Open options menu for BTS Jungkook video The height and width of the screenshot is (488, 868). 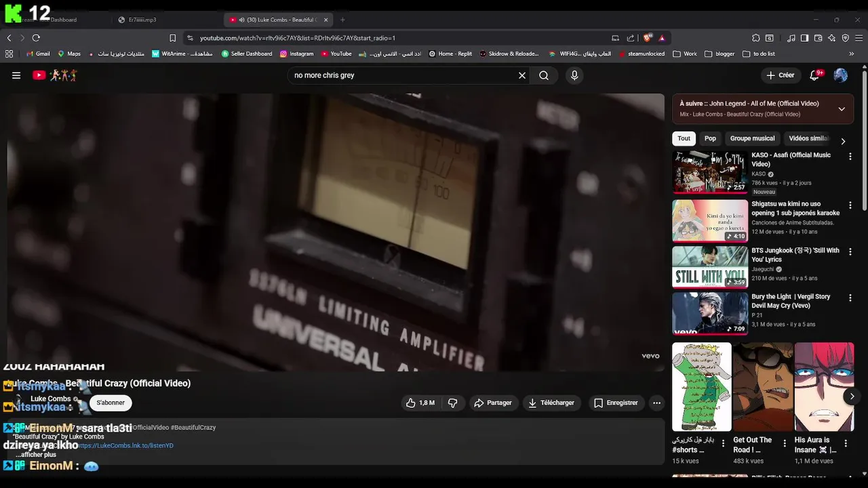point(850,251)
